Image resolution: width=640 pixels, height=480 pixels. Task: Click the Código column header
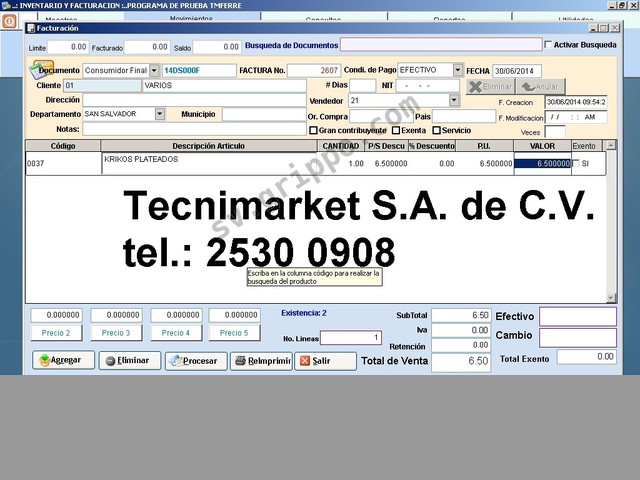63,146
